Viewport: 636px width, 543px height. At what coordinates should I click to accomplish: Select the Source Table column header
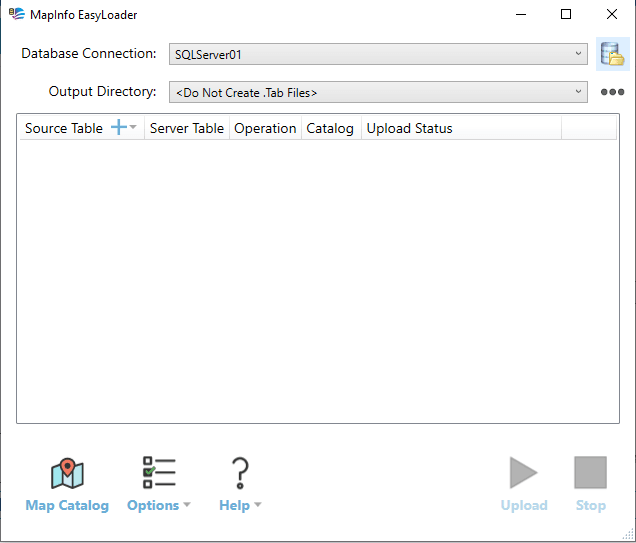point(63,128)
